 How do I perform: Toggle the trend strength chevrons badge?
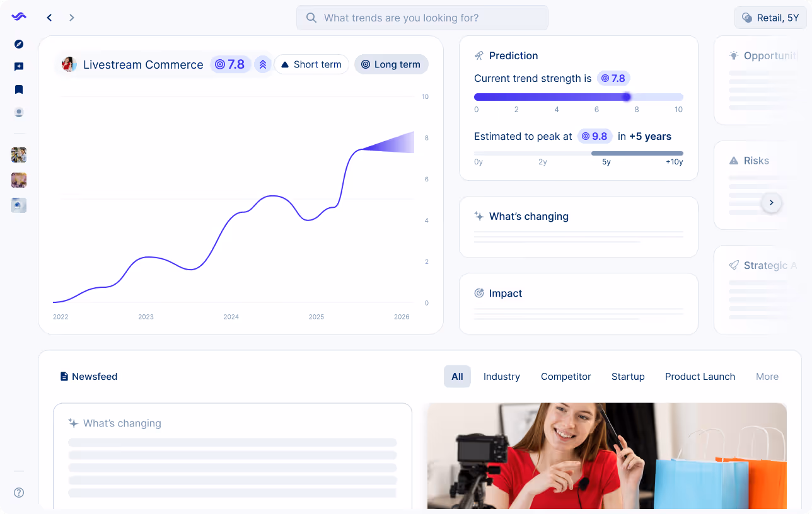tap(263, 64)
